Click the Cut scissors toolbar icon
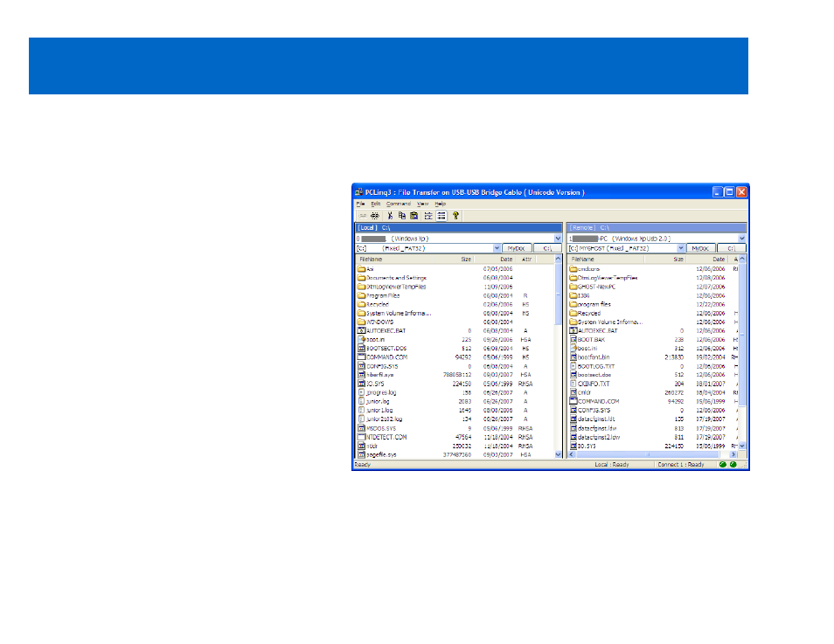The height and width of the screenshot is (644, 834). pyautogui.click(x=390, y=216)
